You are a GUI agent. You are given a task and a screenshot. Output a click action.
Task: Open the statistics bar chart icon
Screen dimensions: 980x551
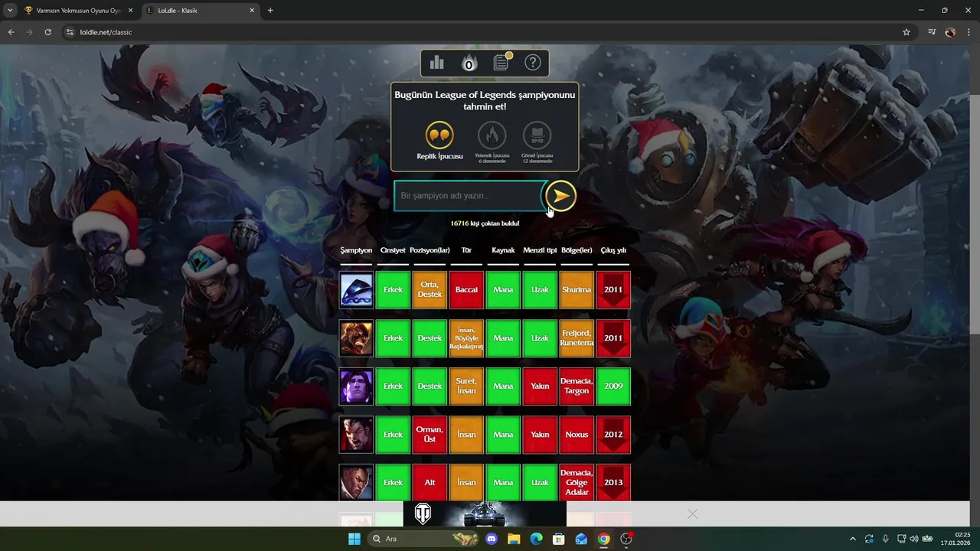pyautogui.click(x=437, y=63)
